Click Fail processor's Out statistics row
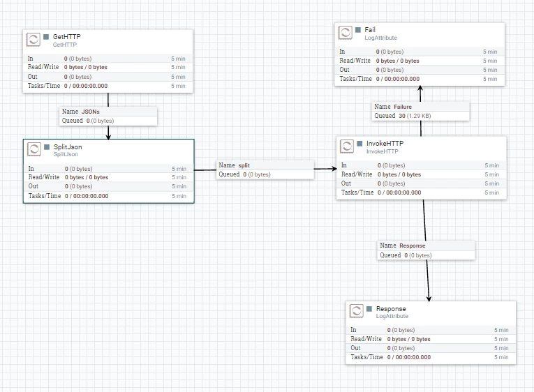The height and width of the screenshot is (392, 534). [420, 70]
